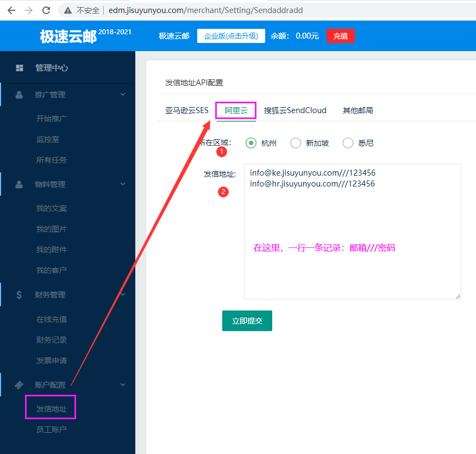Click the 极速云邮 header link
The height and width of the screenshot is (454, 476).
pos(174,36)
